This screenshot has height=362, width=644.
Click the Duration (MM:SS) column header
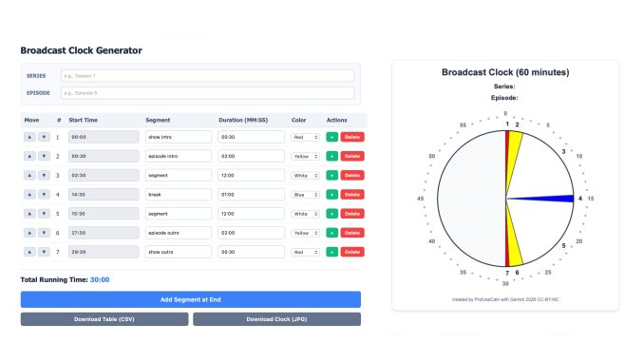[243, 120]
